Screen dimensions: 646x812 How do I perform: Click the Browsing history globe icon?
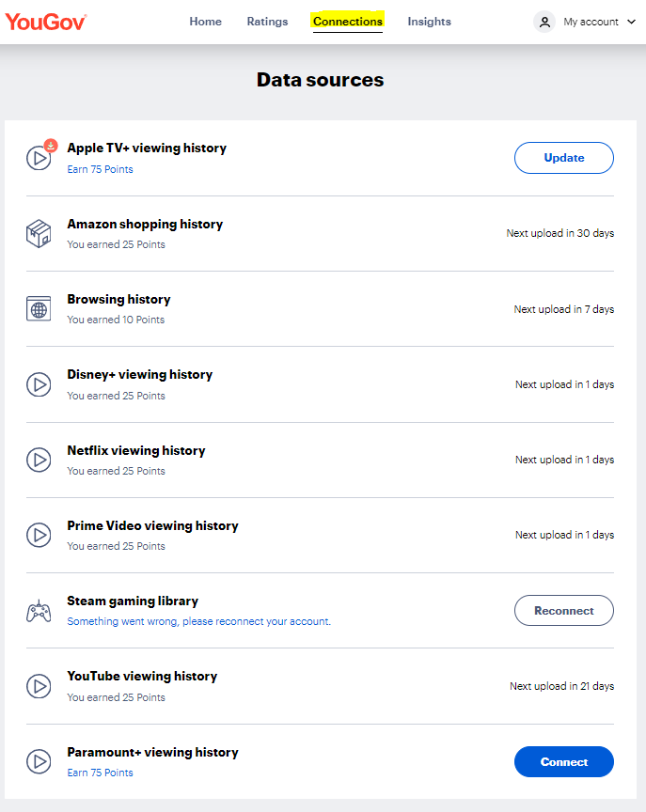click(x=39, y=308)
